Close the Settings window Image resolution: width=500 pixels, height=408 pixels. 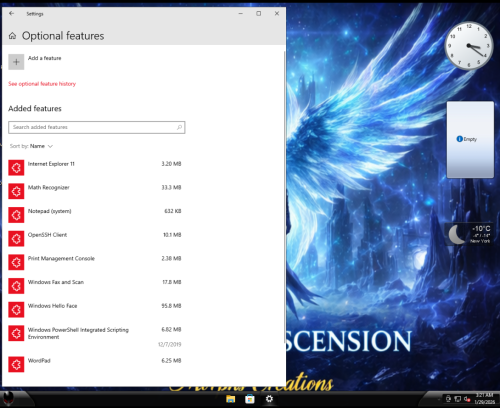tap(277, 13)
